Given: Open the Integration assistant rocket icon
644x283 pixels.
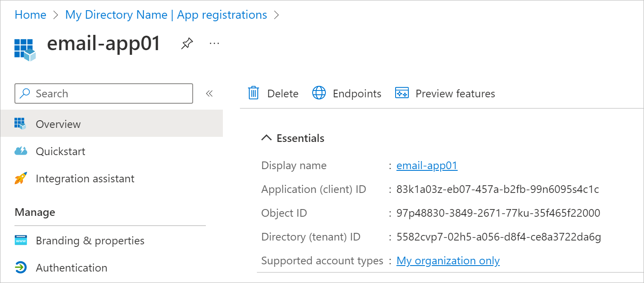Looking at the screenshot, I should (x=20, y=178).
